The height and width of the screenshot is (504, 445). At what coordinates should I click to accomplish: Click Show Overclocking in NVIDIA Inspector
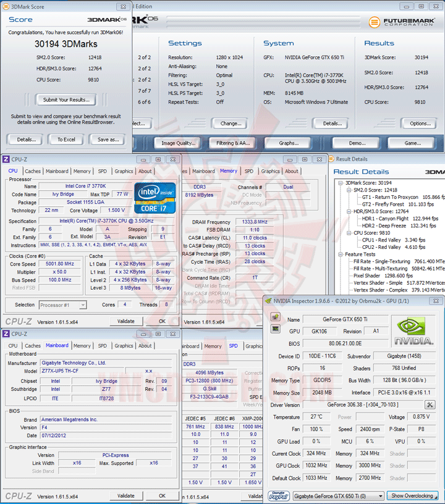point(413,495)
